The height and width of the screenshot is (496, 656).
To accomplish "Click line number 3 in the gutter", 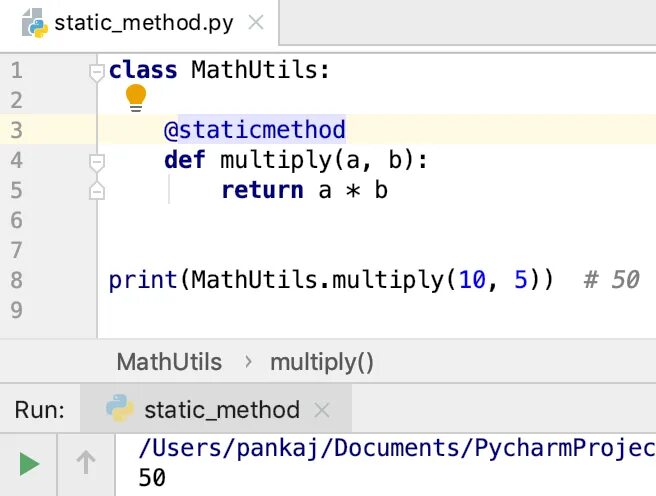I will pyautogui.click(x=17, y=130).
